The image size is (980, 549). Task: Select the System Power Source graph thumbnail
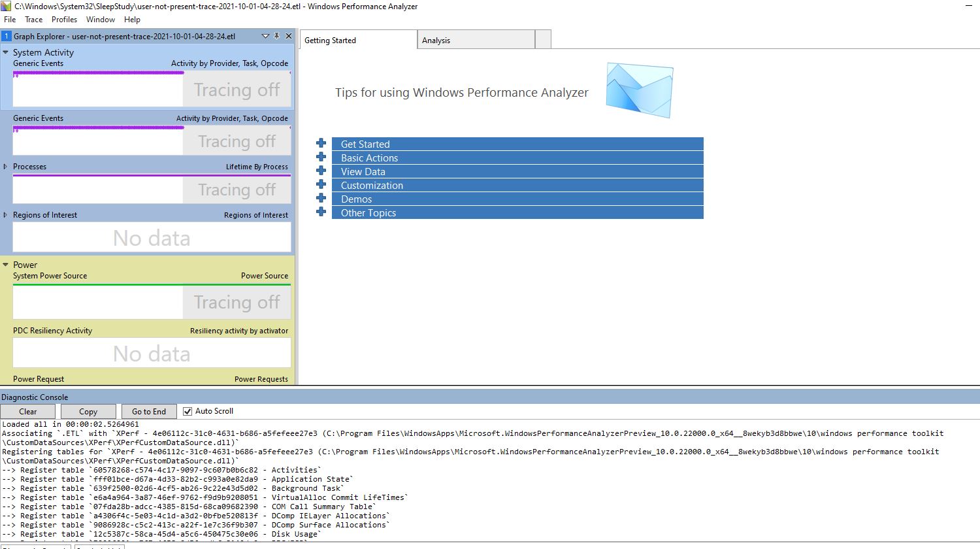click(152, 301)
